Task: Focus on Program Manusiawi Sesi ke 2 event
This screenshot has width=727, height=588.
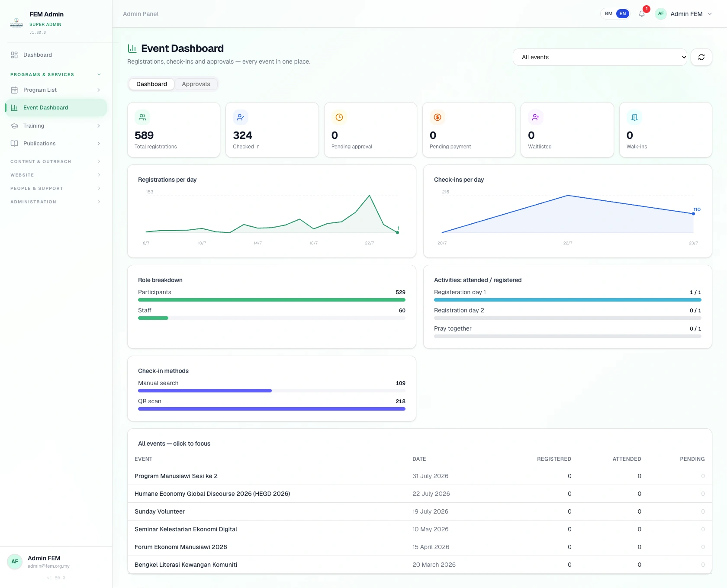Action: 420,476
